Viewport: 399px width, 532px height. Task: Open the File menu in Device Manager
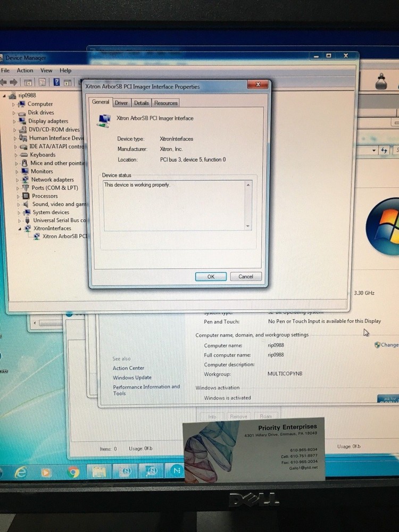pyautogui.click(x=5, y=70)
